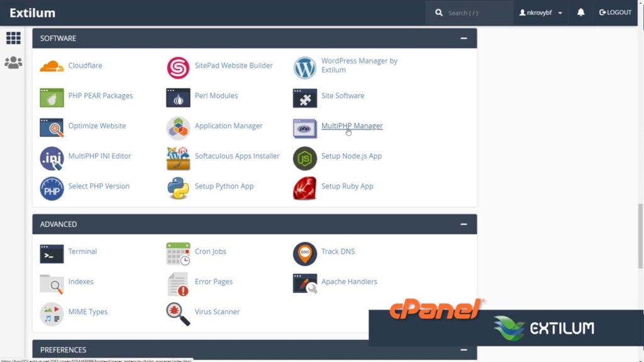Open the Perl Modules icon

pyautogui.click(x=178, y=97)
